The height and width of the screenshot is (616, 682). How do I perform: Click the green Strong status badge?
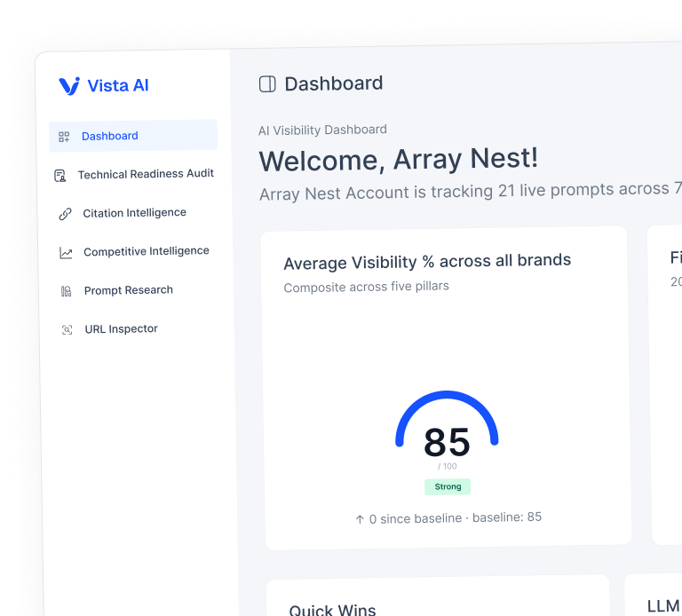(x=448, y=487)
